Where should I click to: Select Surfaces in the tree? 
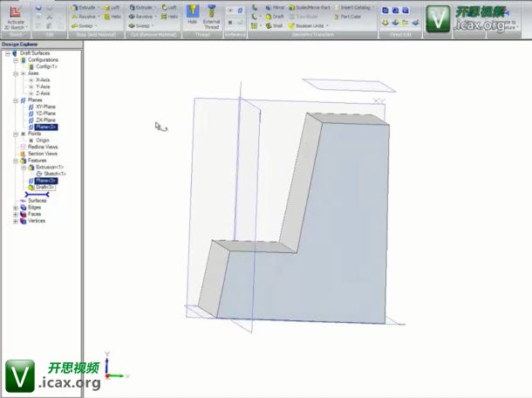37,201
